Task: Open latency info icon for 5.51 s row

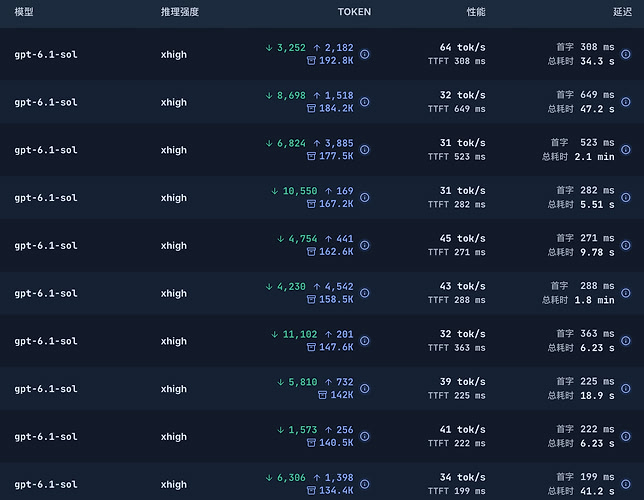Action: pyautogui.click(x=626, y=197)
